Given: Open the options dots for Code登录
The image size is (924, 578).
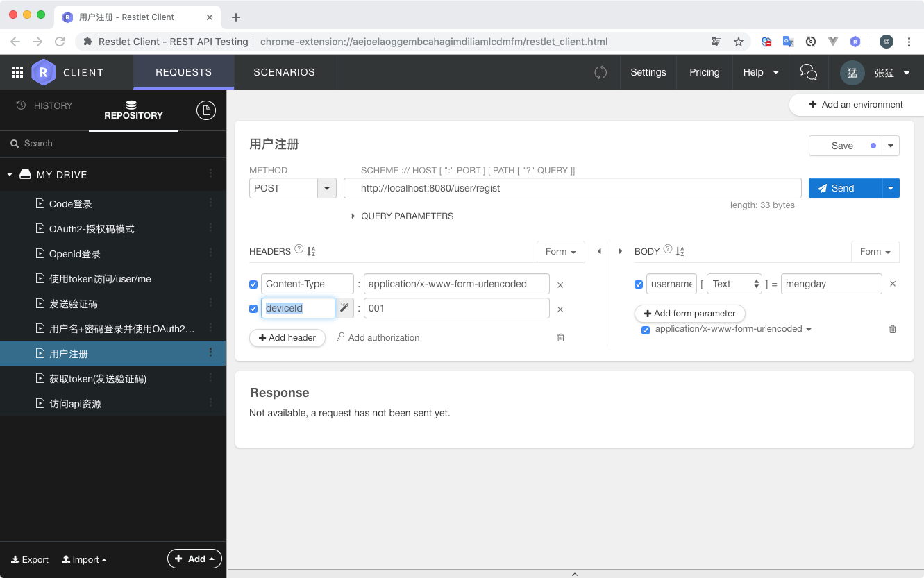Looking at the screenshot, I should pos(211,203).
